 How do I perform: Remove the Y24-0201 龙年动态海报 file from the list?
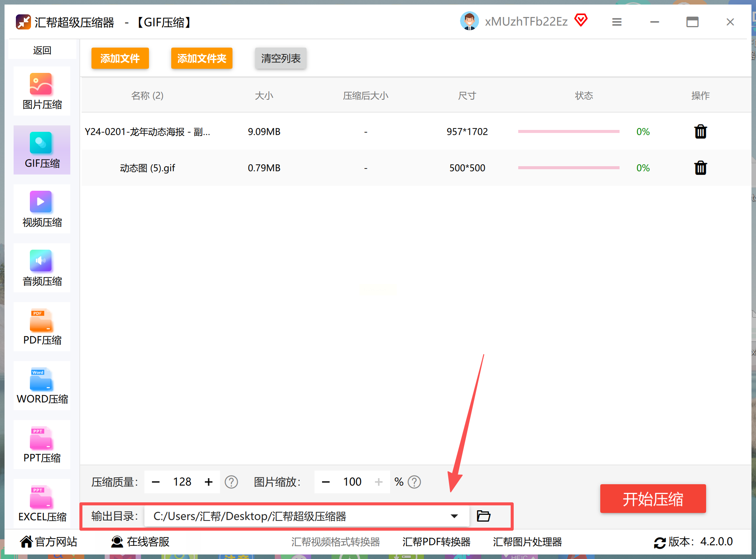point(700,131)
